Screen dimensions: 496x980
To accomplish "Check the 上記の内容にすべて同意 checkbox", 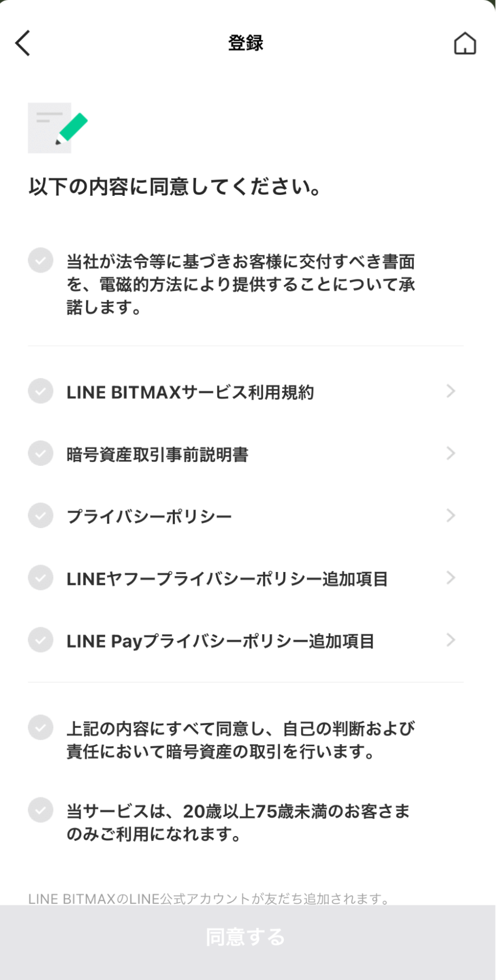I will point(41,728).
